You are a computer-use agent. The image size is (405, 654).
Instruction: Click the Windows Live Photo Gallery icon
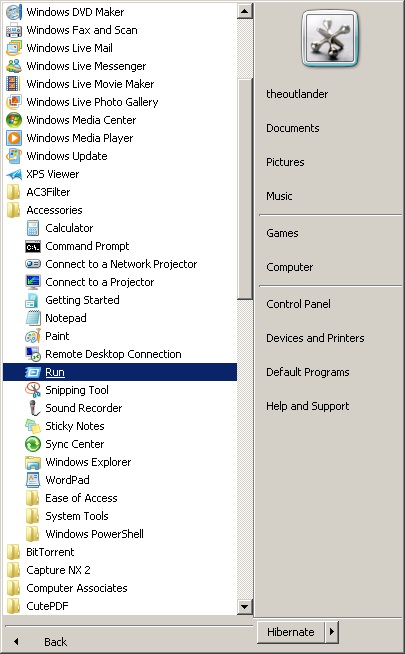tap(14, 102)
